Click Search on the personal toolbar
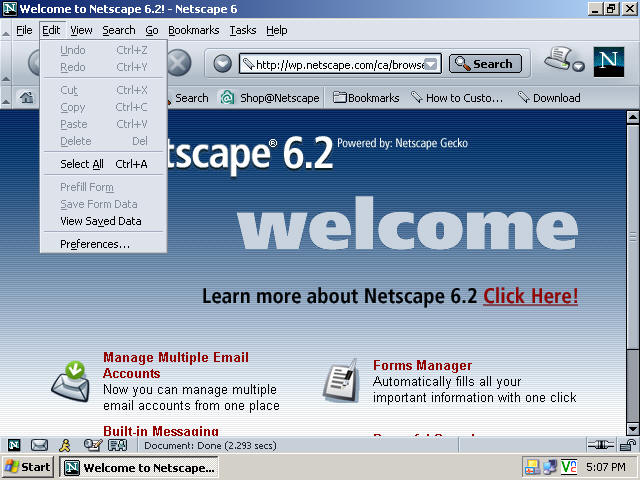This screenshot has width=640, height=480. (x=191, y=98)
